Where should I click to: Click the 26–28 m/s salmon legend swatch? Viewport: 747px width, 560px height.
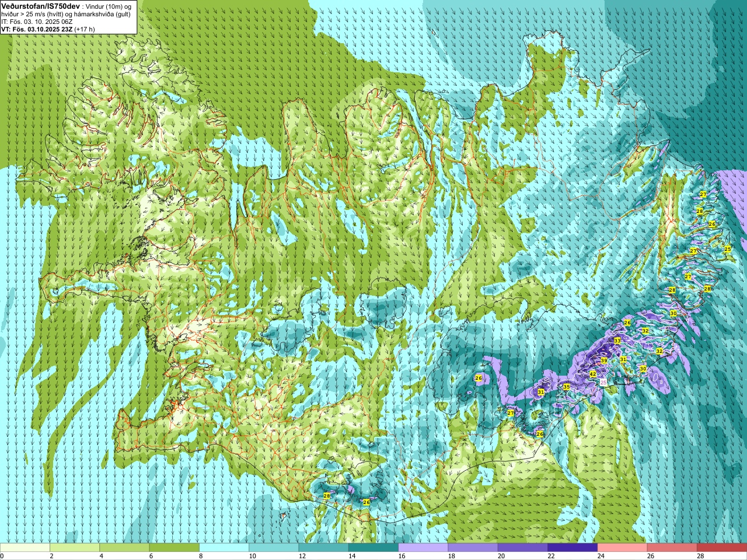click(672, 548)
